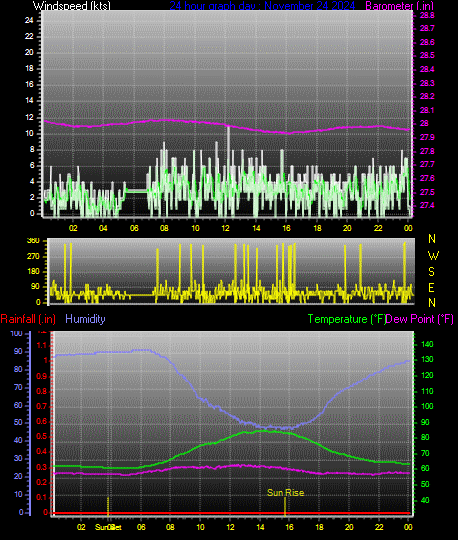The height and width of the screenshot is (540, 458).
Task: Click the 18 hour label under humidity graph
Action: tap(319, 527)
